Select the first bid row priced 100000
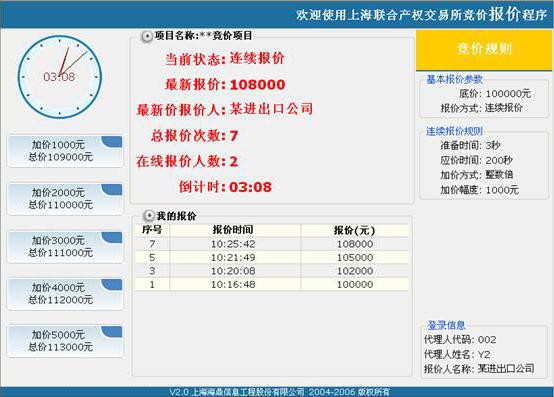Viewport: 554px width, 397px height. coord(272,284)
